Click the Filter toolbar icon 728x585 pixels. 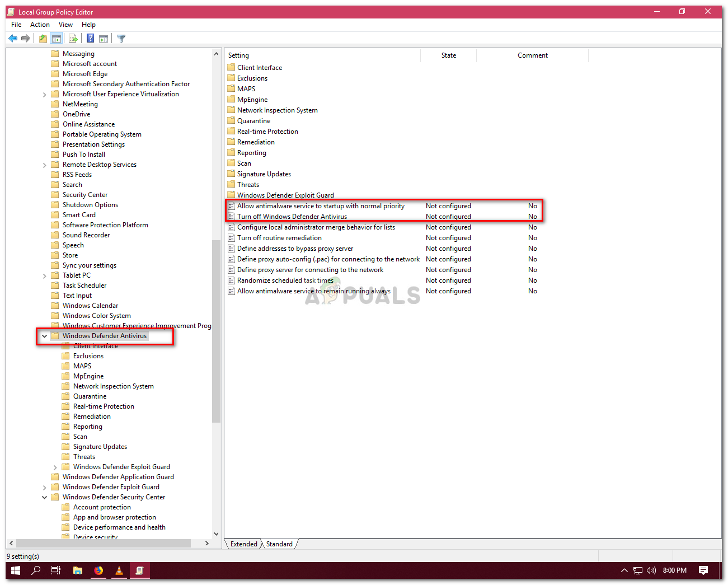121,38
